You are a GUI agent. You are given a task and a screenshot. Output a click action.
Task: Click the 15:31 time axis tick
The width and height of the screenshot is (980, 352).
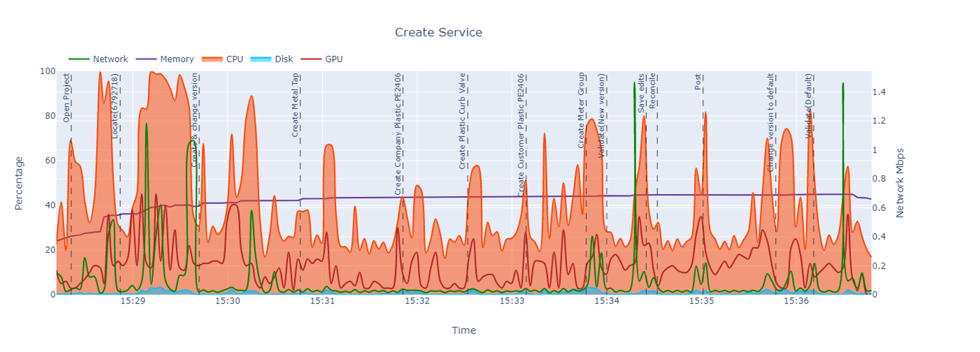323,301
